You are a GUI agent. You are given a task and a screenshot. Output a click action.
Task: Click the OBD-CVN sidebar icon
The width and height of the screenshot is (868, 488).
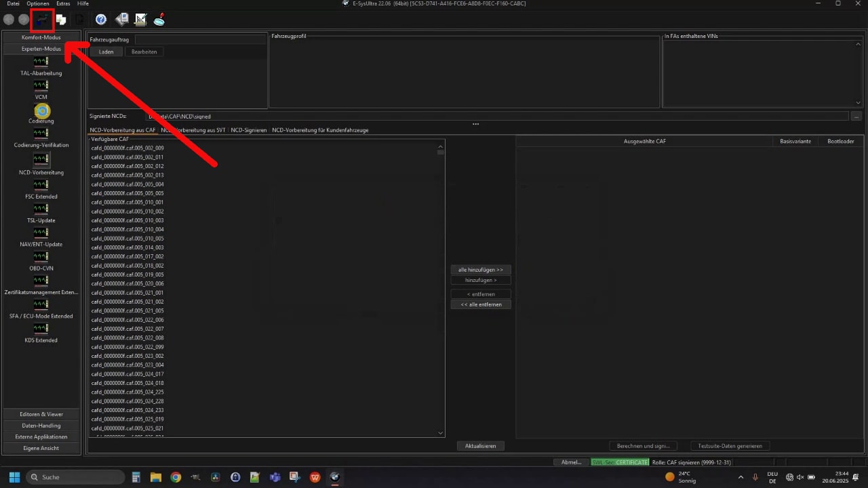41,257
